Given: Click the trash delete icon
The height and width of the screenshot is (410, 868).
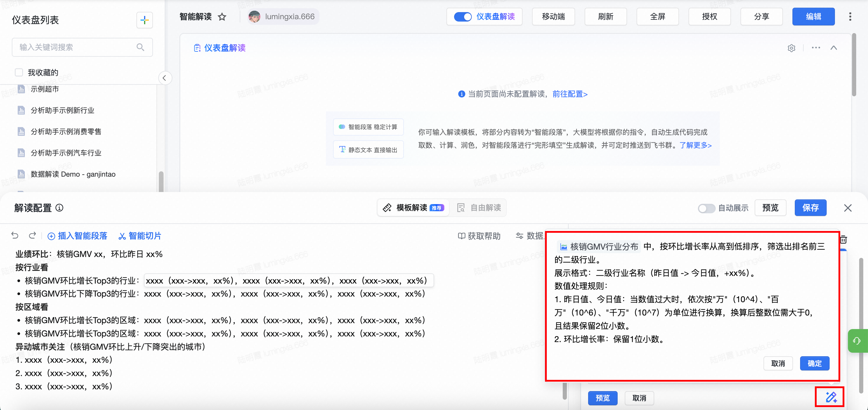Looking at the screenshot, I should pos(843,239).
